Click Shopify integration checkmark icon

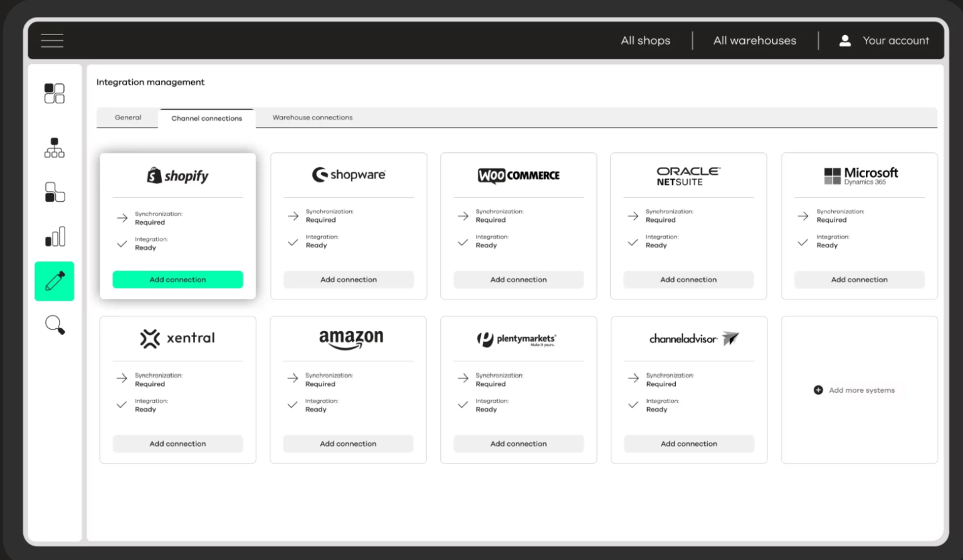122,244
